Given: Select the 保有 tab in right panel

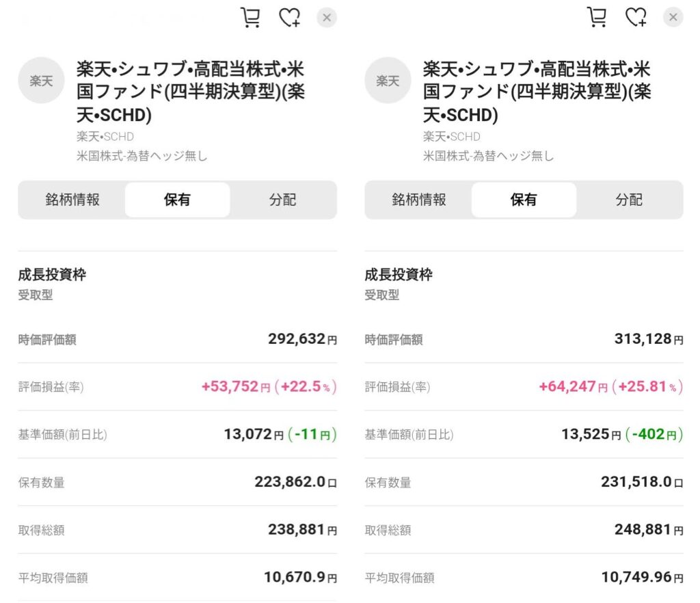Looking at the screenshot, I should pos(524,200).
